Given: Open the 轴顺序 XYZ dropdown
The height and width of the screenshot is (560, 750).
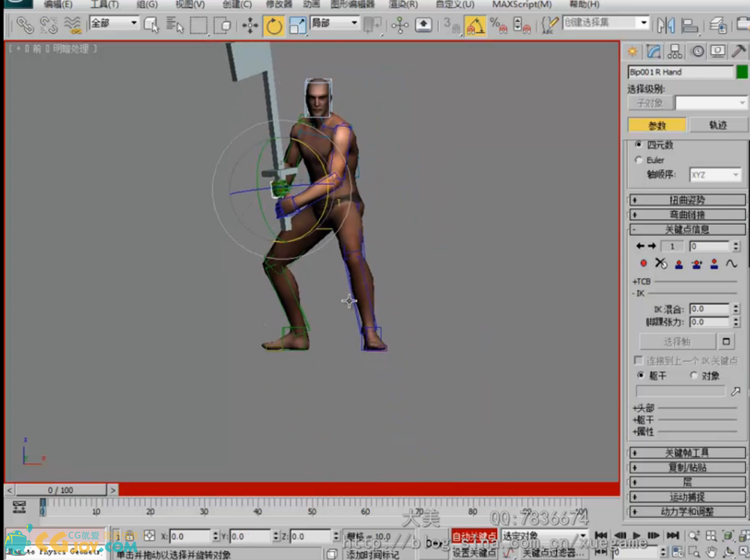Looking at the screenshot, I should coord(715,175).
